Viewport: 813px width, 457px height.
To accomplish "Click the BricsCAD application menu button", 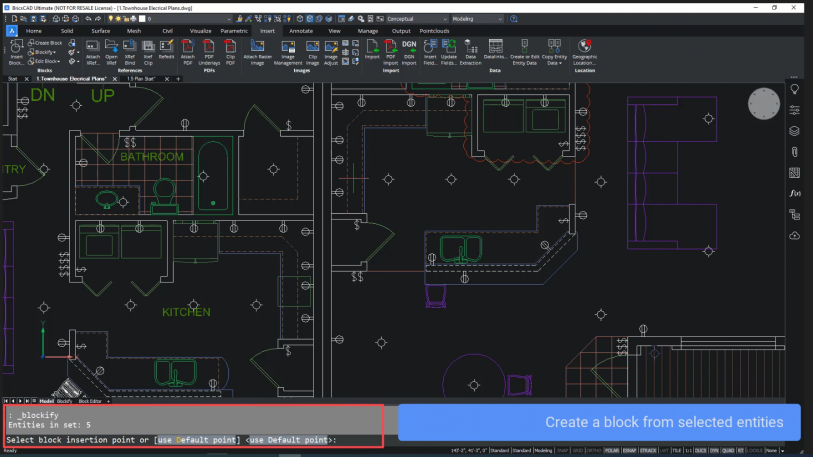I will (x=11, y=31).
